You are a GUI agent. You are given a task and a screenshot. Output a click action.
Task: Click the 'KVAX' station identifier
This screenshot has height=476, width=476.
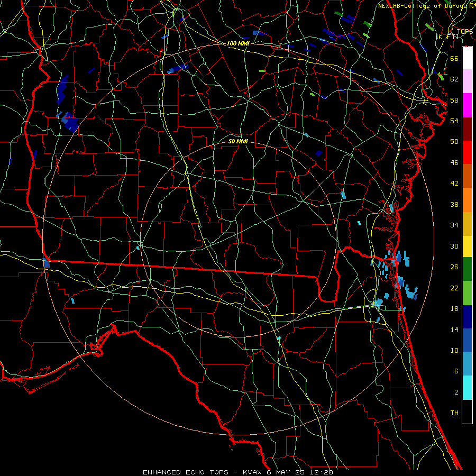(x=253, y=472)
